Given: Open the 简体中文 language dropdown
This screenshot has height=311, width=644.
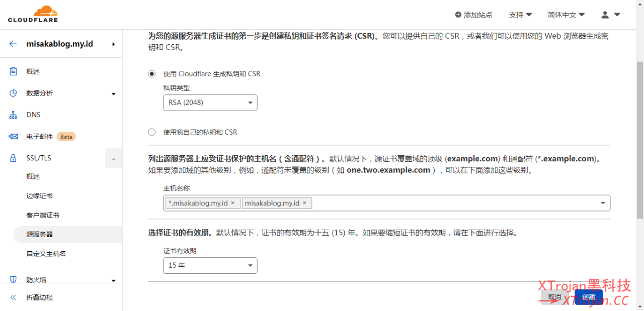Looking at the screenshot, I should pos(566,15).
